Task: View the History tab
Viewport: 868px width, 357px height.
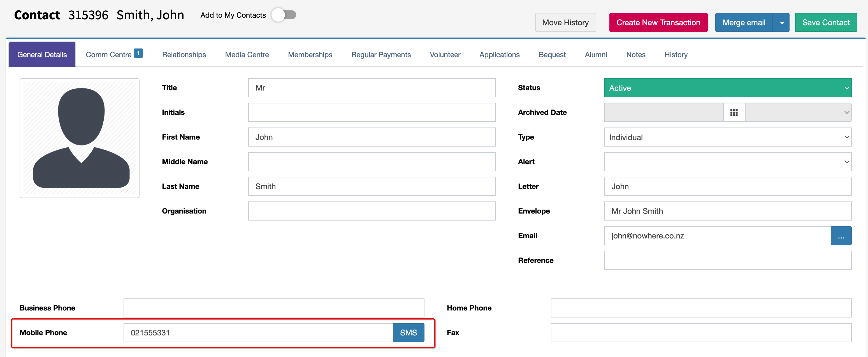Action: pos(676,55)
